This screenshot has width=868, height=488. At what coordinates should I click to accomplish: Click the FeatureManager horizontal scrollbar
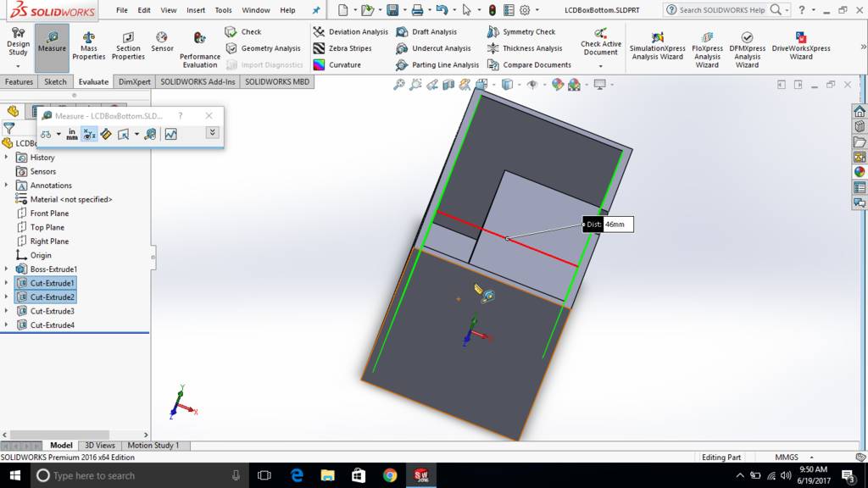pos(60,435)
